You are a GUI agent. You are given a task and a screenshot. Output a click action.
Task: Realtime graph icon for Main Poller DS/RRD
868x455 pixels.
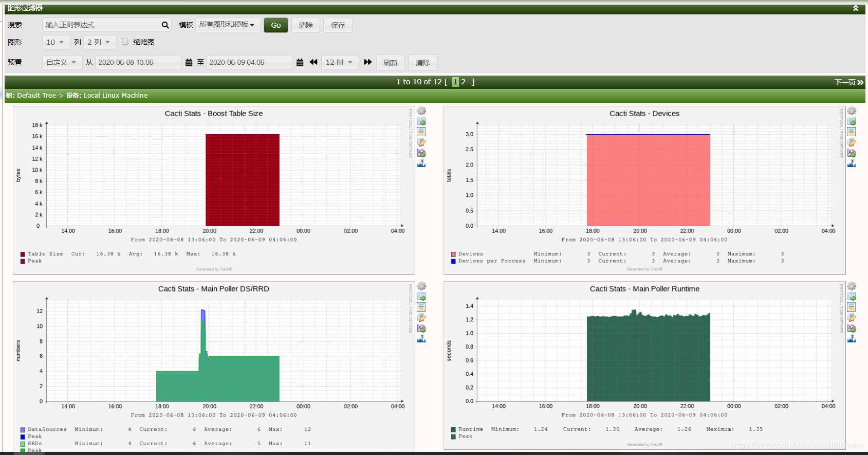[x=421, y=329]
